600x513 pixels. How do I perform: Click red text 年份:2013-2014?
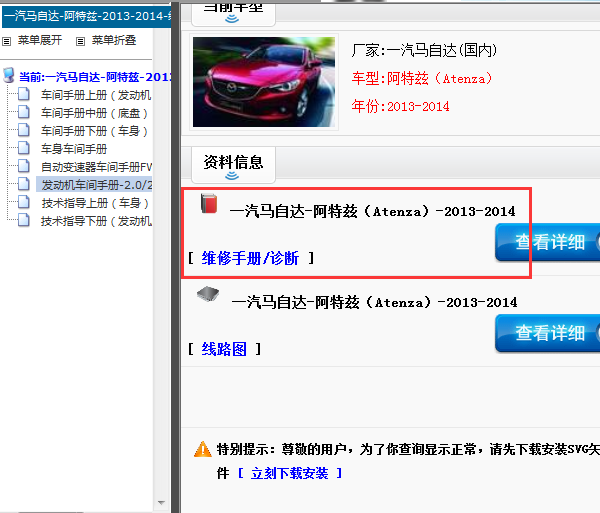point(400,106)
